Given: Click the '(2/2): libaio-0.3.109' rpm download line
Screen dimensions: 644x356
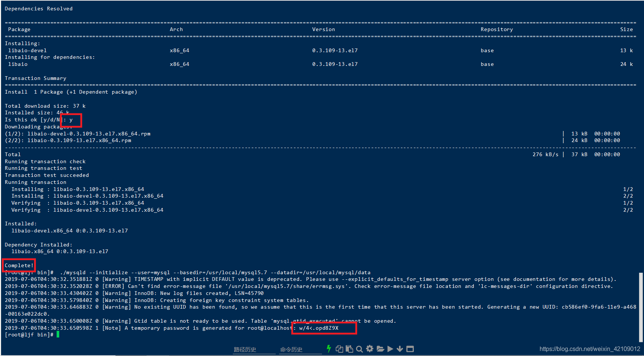Looking at the screenshot, I should 68,140.
